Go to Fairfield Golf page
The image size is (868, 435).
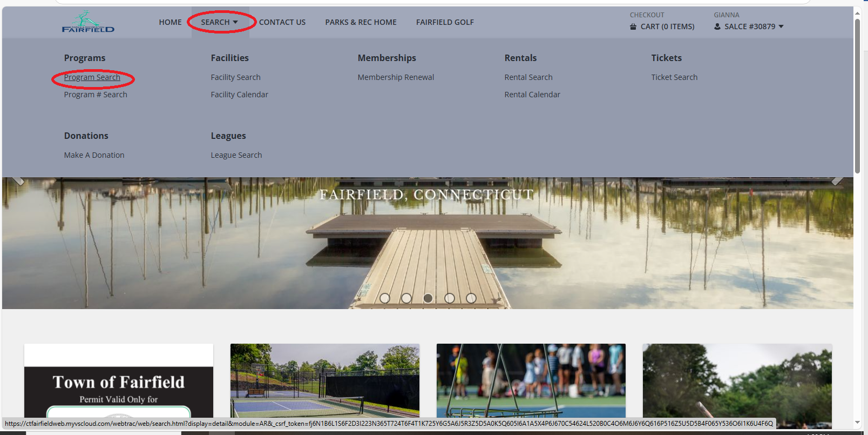[x=445, y=22]
